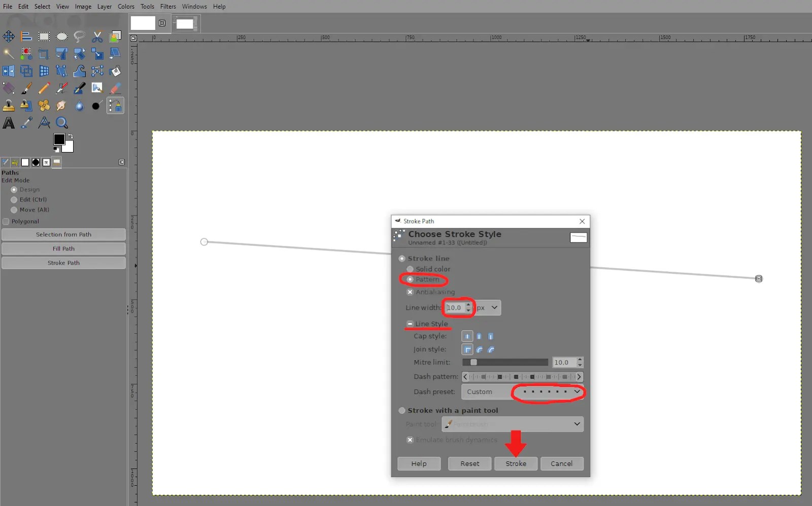This screenshot has height=506, width=812.
Task: Open the Filters menu
Action: pyautogui.click(x=167, y=7)
